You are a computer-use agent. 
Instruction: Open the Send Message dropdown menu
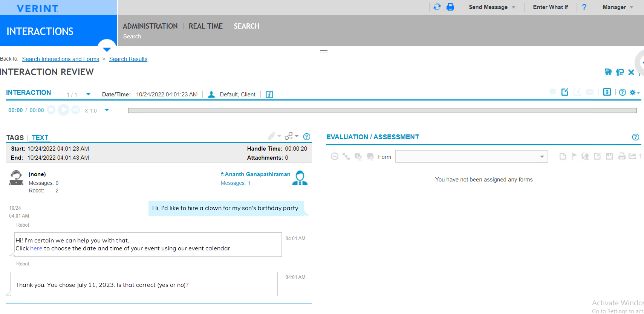click(492, 7)
